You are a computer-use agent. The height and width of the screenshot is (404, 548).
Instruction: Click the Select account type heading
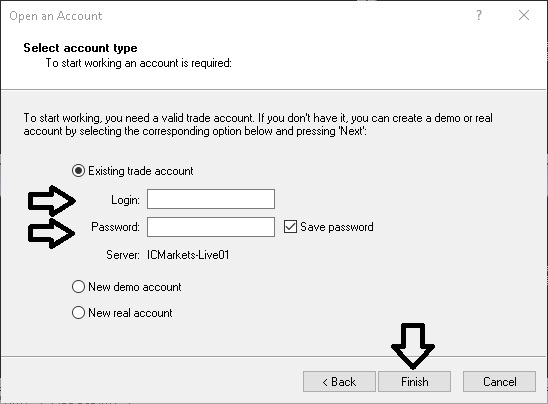pos(80,48)
